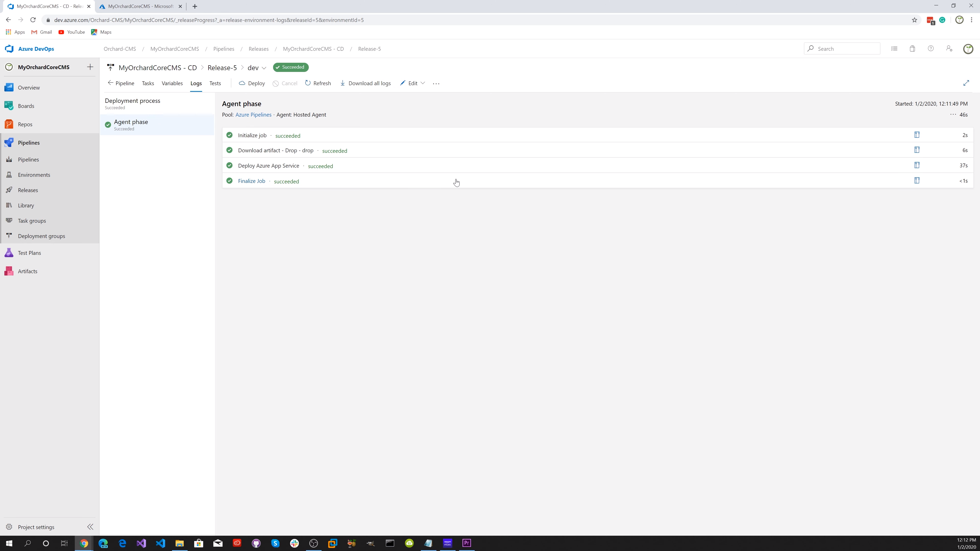Switch to the MyOrchardCoreCMS - Microsoft browser tab
The height and width of the screenshot is (551, 980).
[x=140, y=6]
